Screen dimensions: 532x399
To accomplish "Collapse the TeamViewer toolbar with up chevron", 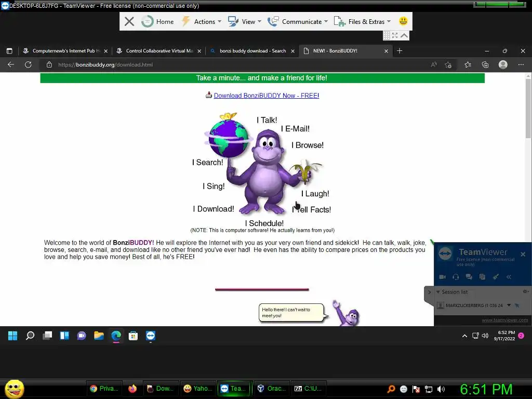I will point(404,35).
